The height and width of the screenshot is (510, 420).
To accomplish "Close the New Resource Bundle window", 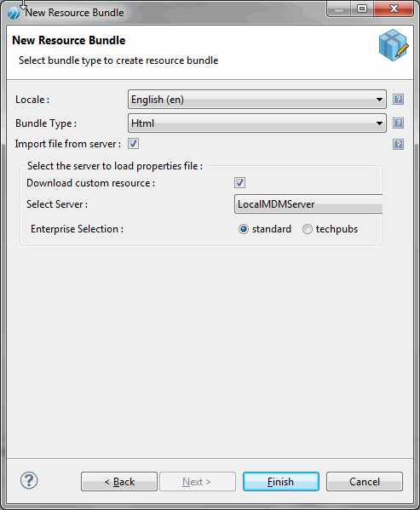I will 394,9.
